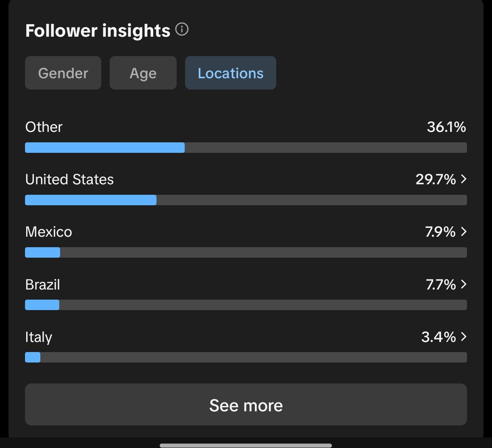Screen dimensions: 492x448
Task: Tap the Mexico location label
Action: tap(48, 232)
